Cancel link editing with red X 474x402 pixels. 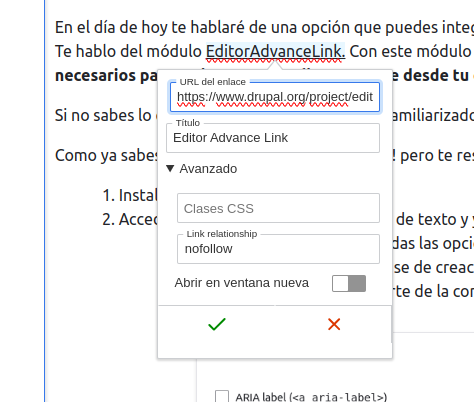click(334, 324)
